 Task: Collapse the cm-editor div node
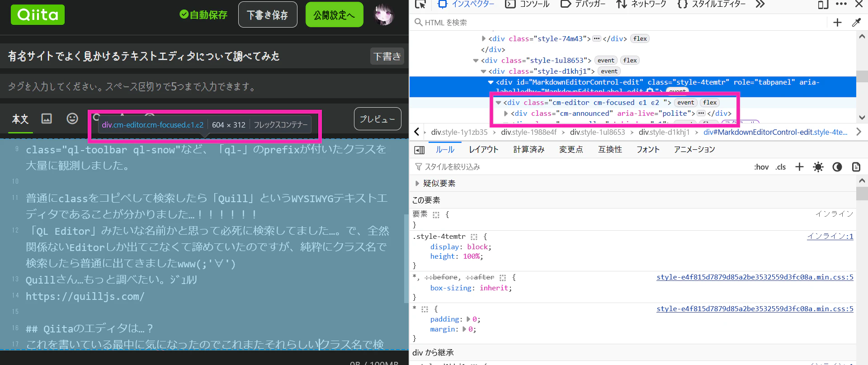point(498,103)
